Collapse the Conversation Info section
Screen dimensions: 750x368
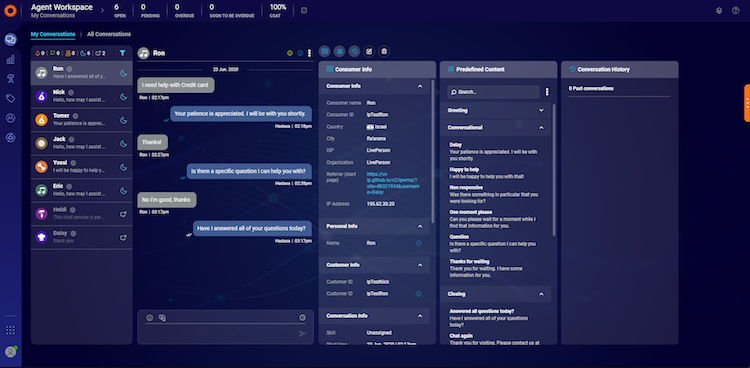[x=420, y=316]
